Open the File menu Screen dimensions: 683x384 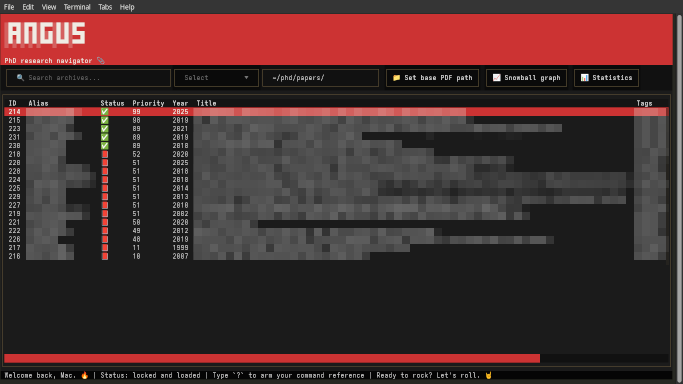pos(9,7)
